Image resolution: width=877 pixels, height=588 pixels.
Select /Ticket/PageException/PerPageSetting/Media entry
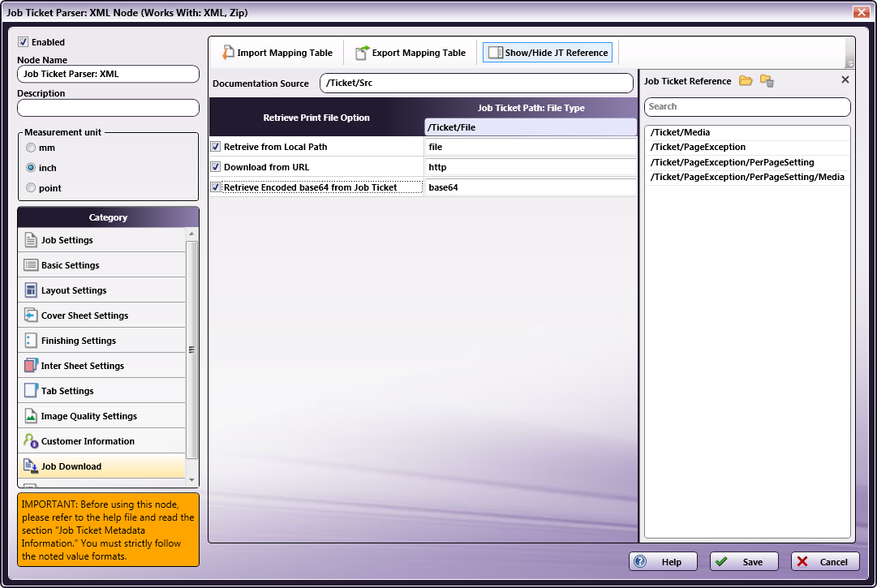tap(747, 177)
